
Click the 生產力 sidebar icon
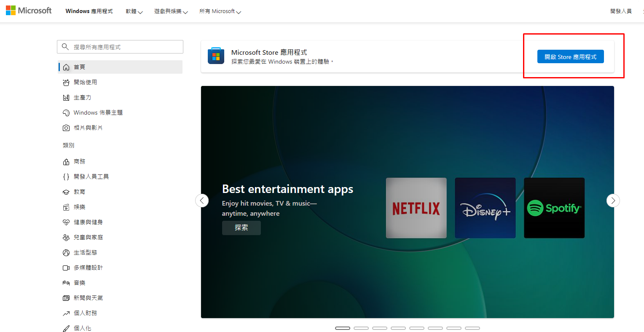point(66,97)
